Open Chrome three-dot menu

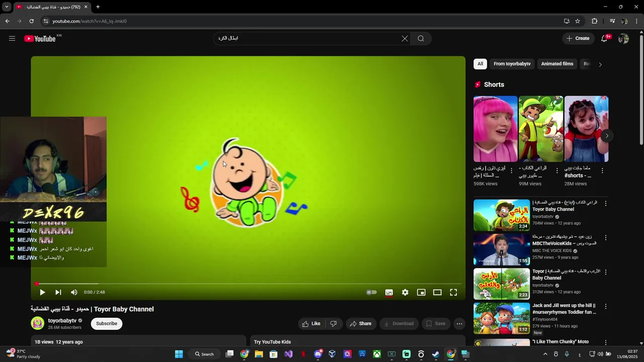[637, 21]
